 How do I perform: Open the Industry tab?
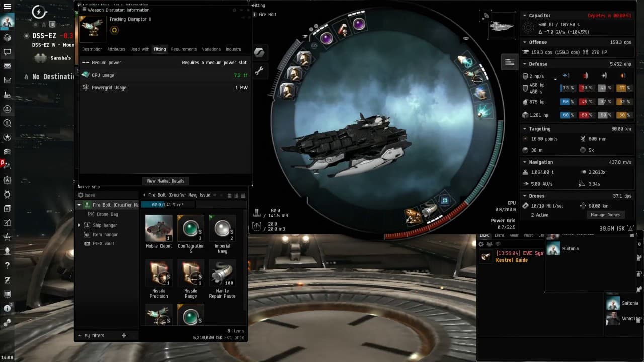click(233, 49)
